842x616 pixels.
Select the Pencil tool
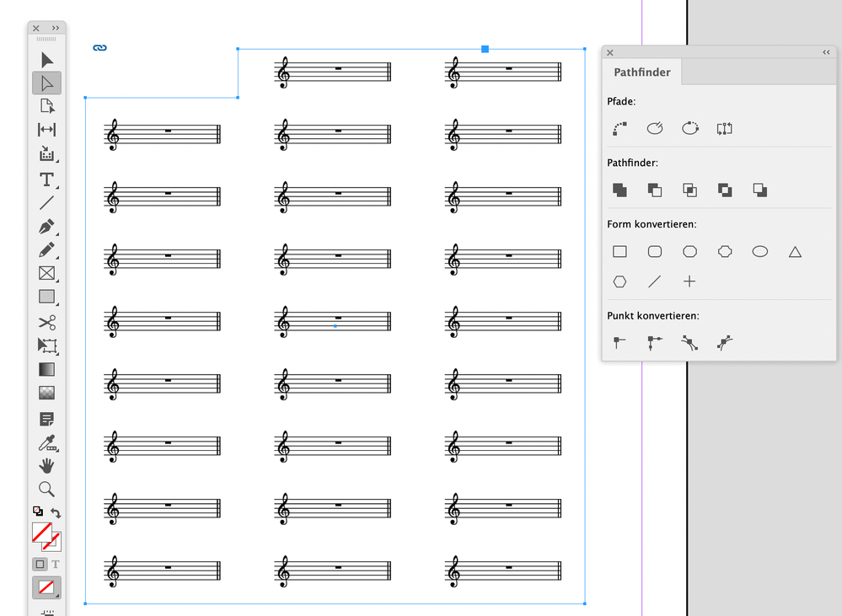click(x=46, y=249)
